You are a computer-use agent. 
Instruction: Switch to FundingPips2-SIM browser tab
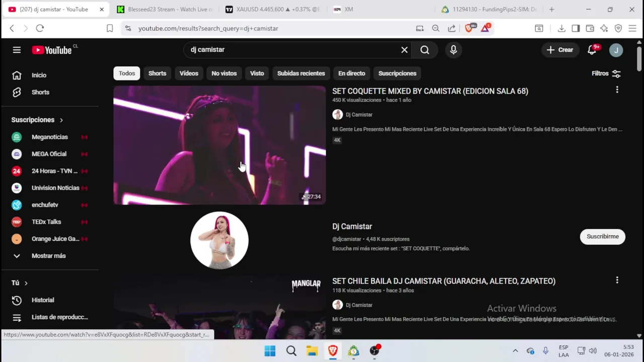(x=489, y=9)
